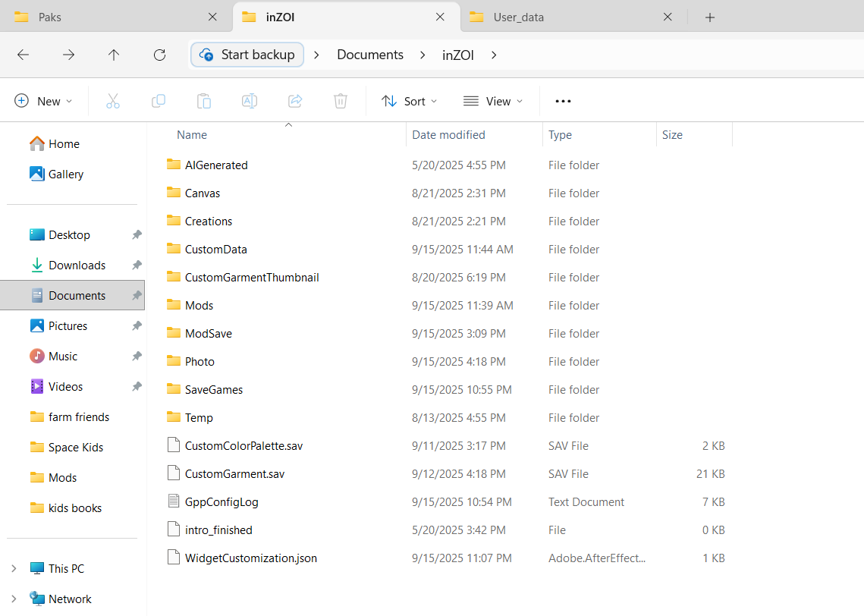
Task: Click the Start backup button
Action: coord(247,55)
